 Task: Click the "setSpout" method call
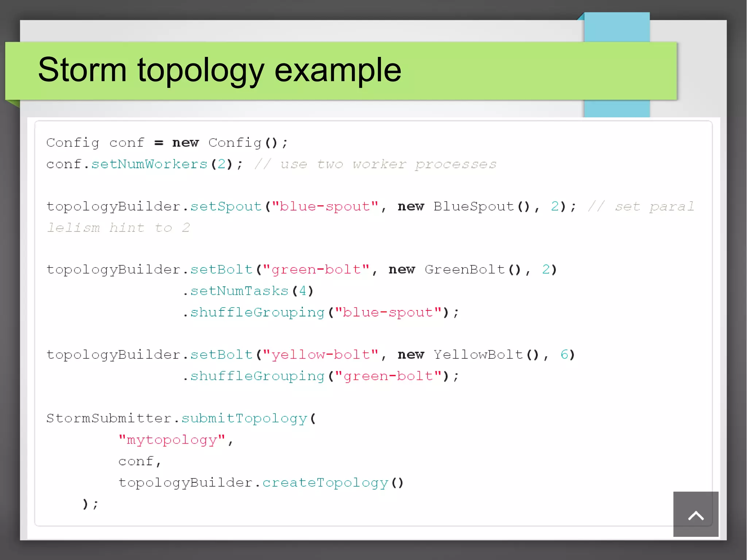pyautogui.click(x=226, y=206)
